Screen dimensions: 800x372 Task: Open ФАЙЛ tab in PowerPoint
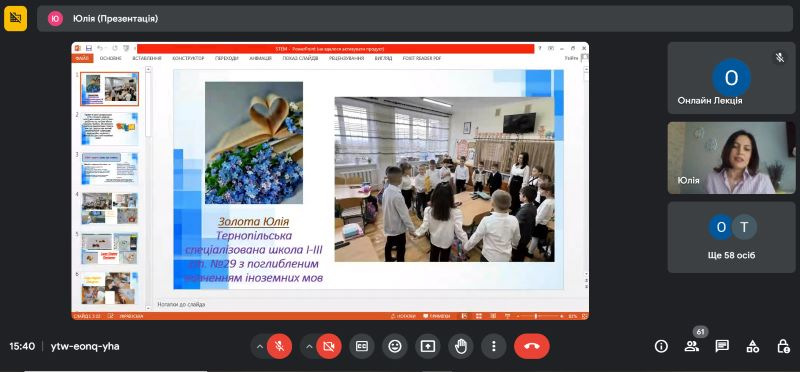(82, 58)
